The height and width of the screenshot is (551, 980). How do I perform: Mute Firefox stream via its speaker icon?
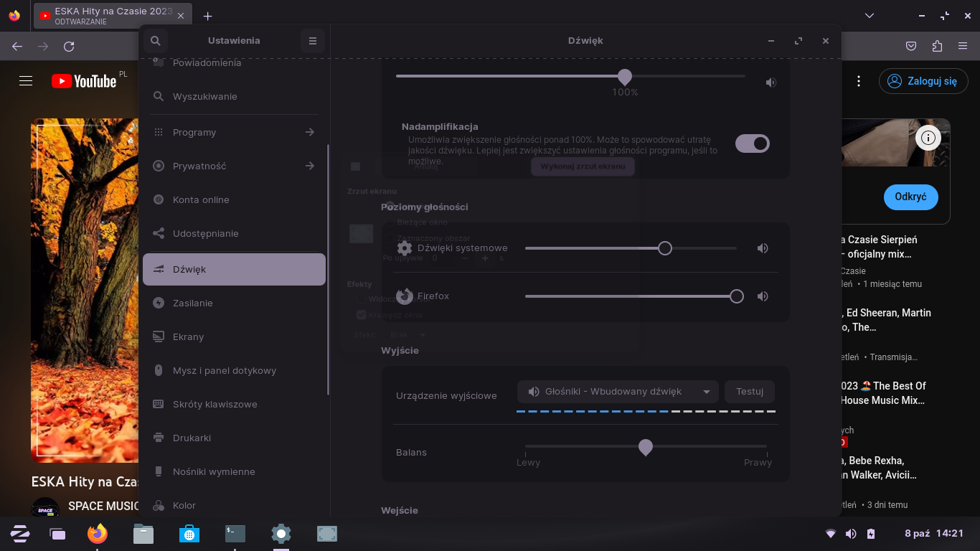[763, 296]
